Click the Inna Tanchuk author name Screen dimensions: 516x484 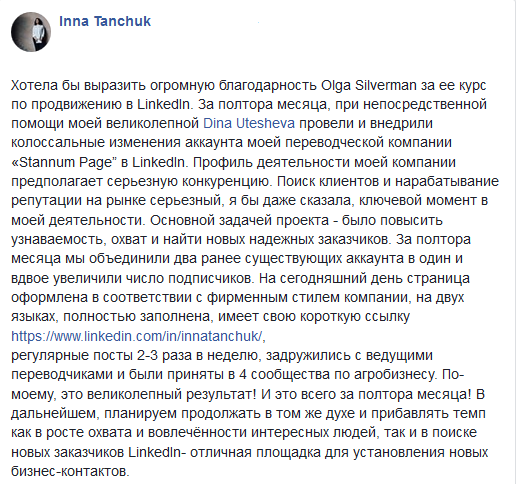coord(105,21)
